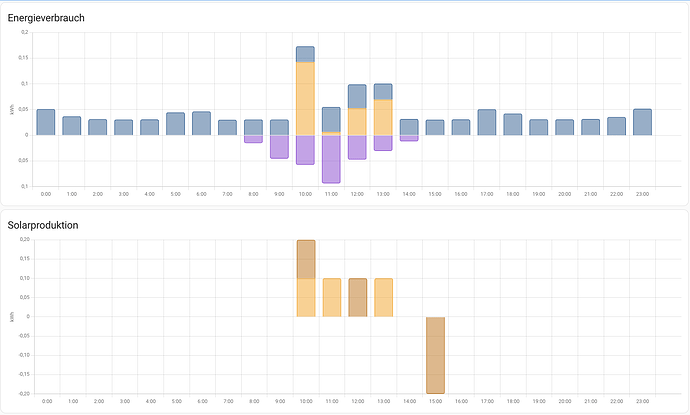690x415 pixels.
Task: Click the 13:00 orange bar in Solarproduktion
Action: (x=383, y=297)
